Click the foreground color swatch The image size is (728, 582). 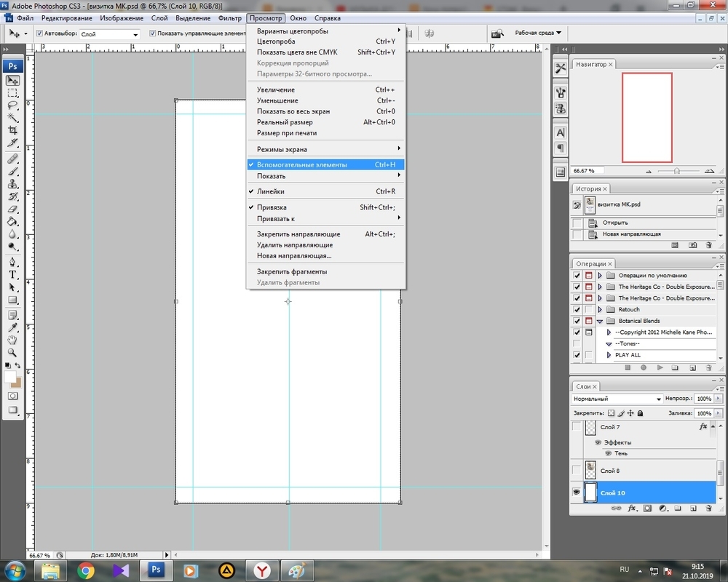(x=10, y=377)
